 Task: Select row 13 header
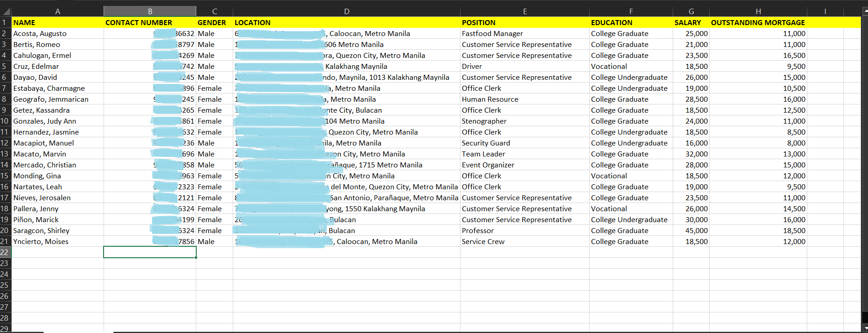(5, 154)
